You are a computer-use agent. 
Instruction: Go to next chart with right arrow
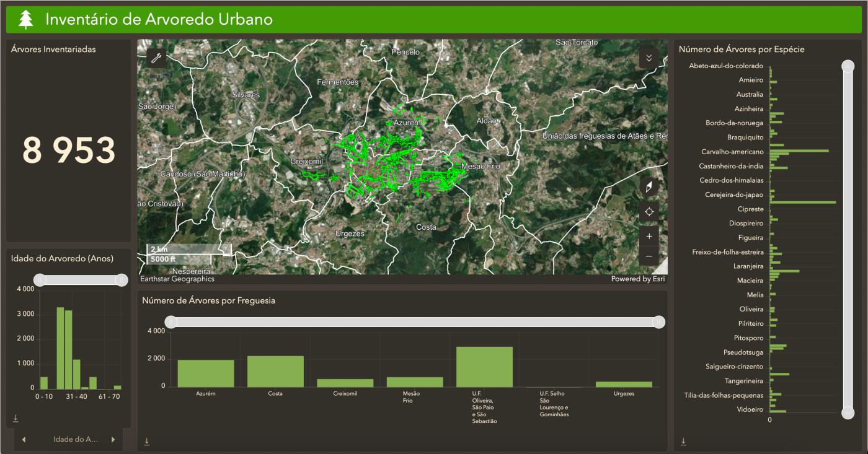click(113, 440)
